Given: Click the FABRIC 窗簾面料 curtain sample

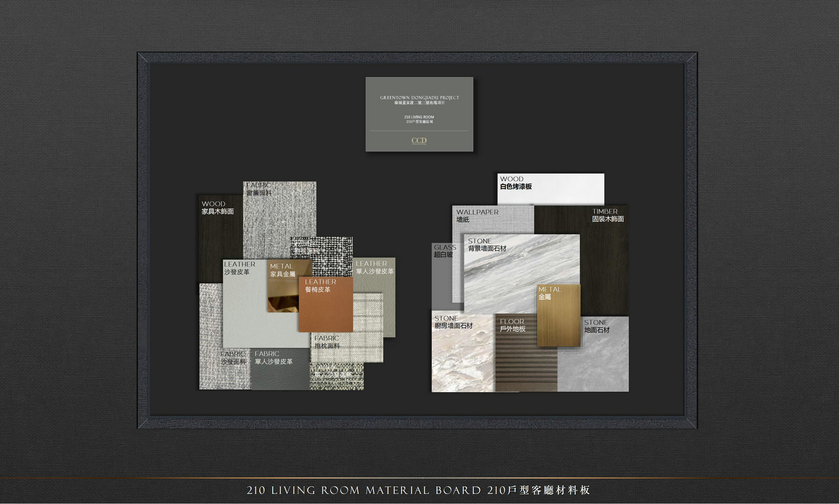Looking at the screenshot, I should (279, 214).
